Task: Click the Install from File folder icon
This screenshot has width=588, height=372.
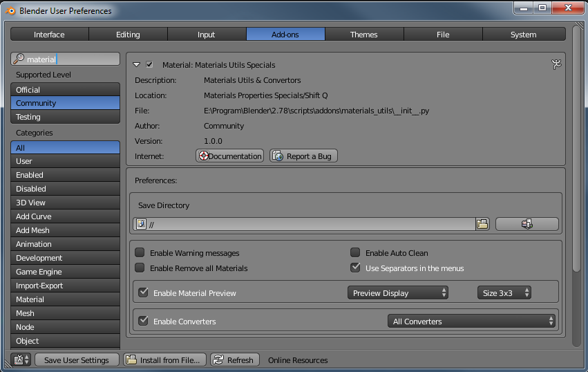Action: pos(131,360)
